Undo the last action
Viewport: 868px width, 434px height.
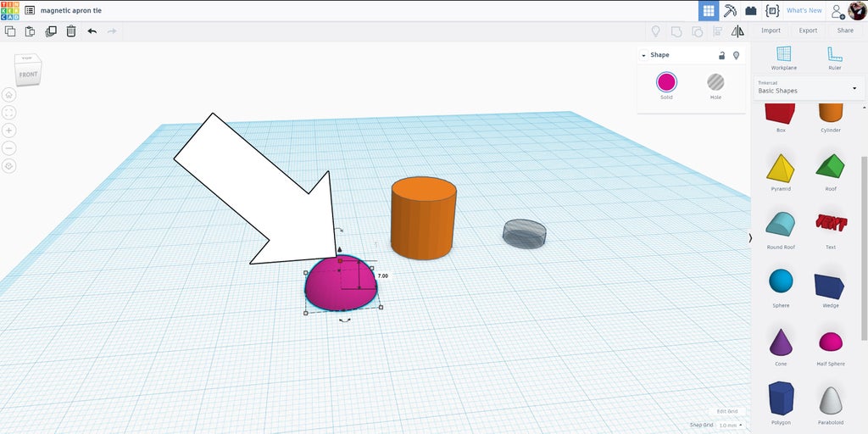[x=92, y=31]
